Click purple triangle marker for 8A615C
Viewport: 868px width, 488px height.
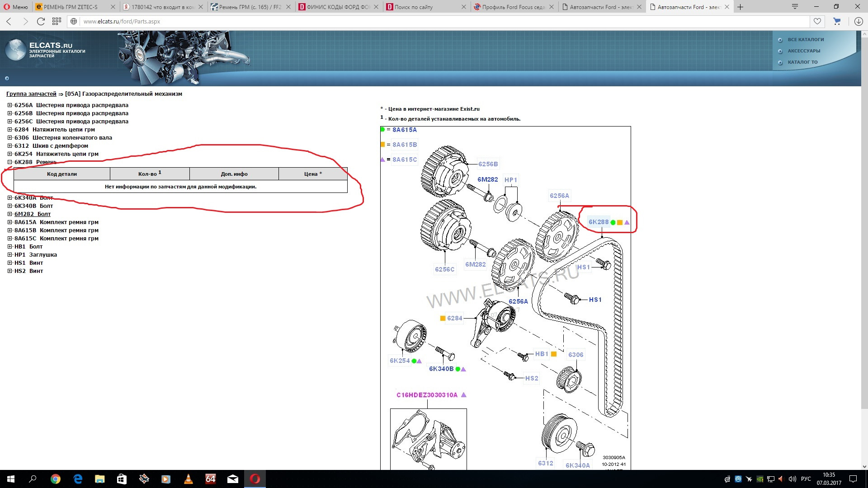point(382,160)
